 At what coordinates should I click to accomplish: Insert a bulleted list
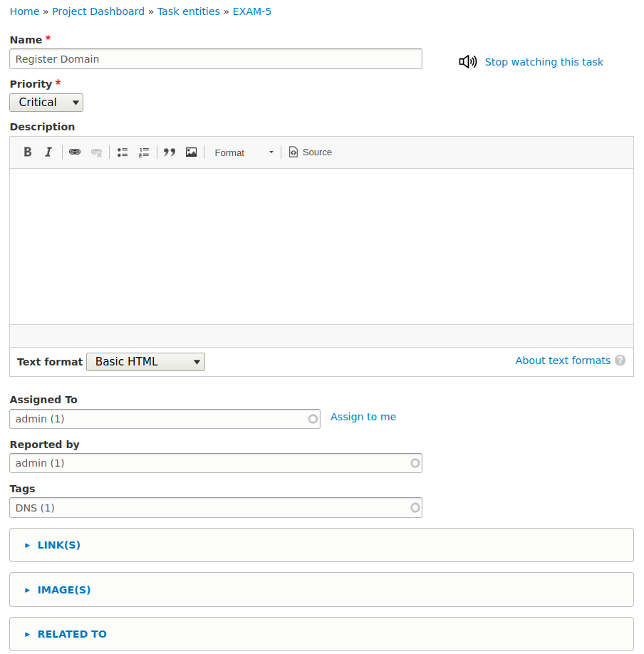pos(123,152)
